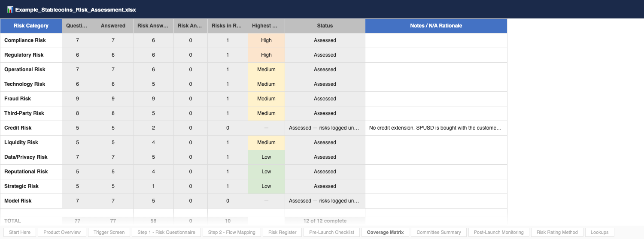Open the Trigger Screen sheet tab

(x=109, y=232)
